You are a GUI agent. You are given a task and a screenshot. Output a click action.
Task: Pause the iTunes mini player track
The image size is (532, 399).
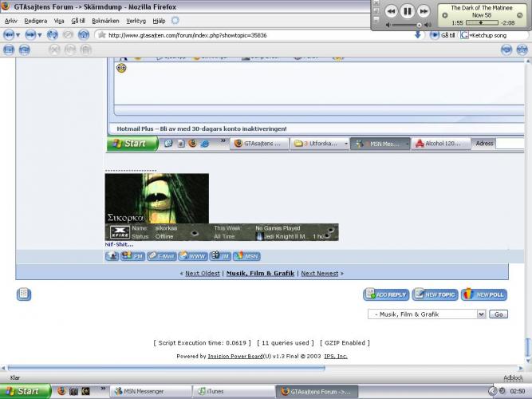tap(407, 12)
